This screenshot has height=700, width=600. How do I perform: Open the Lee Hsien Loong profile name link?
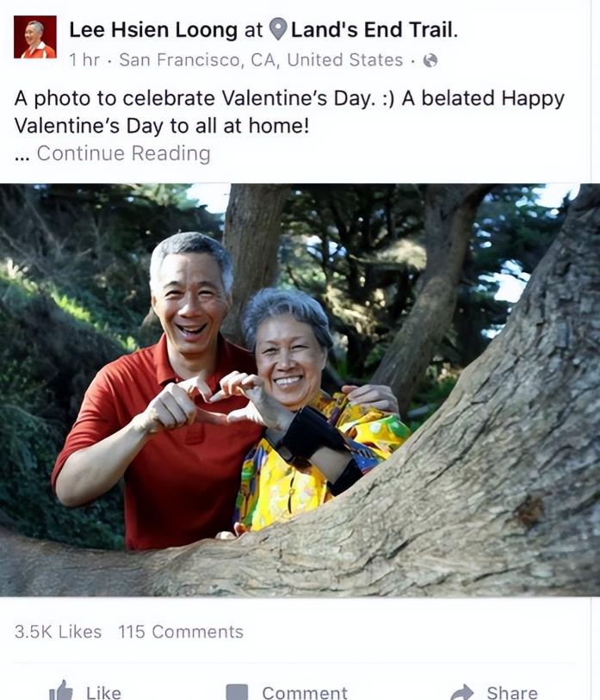pyautogui.click(x=153, y=30)
